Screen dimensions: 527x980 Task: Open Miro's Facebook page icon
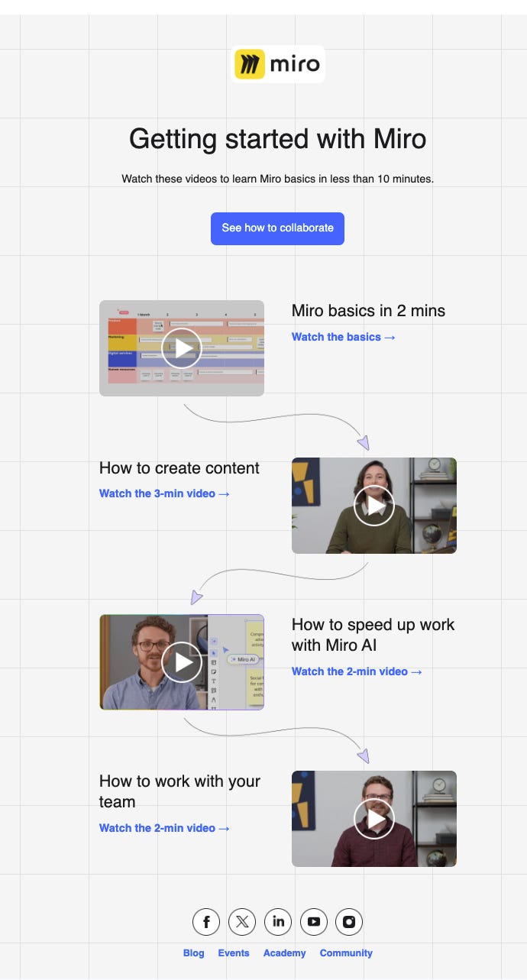pyautogui.click(x=206, y=922)
